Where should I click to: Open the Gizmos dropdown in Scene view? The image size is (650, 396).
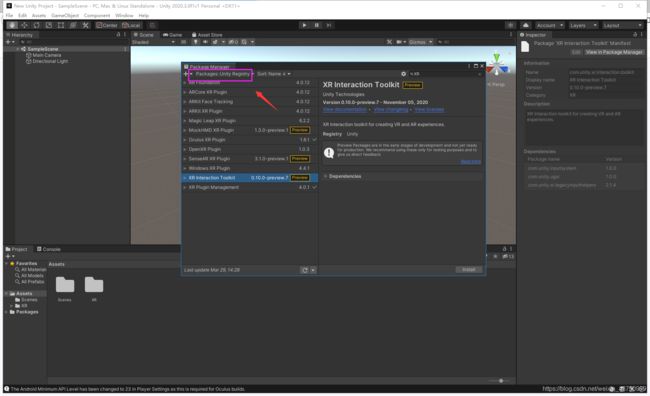coord(420,42)
